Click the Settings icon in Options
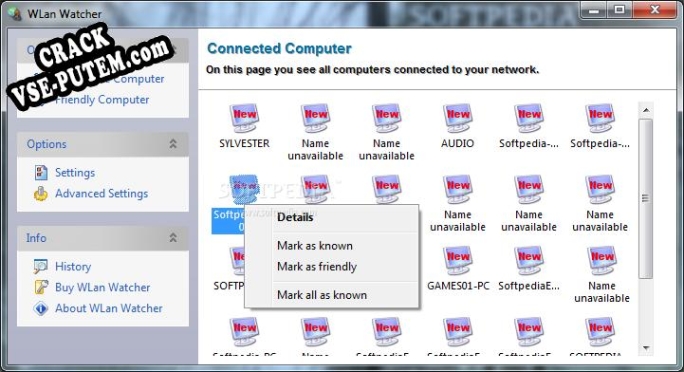The height and width of the screenshot is (372, 684). pos(41,172)
